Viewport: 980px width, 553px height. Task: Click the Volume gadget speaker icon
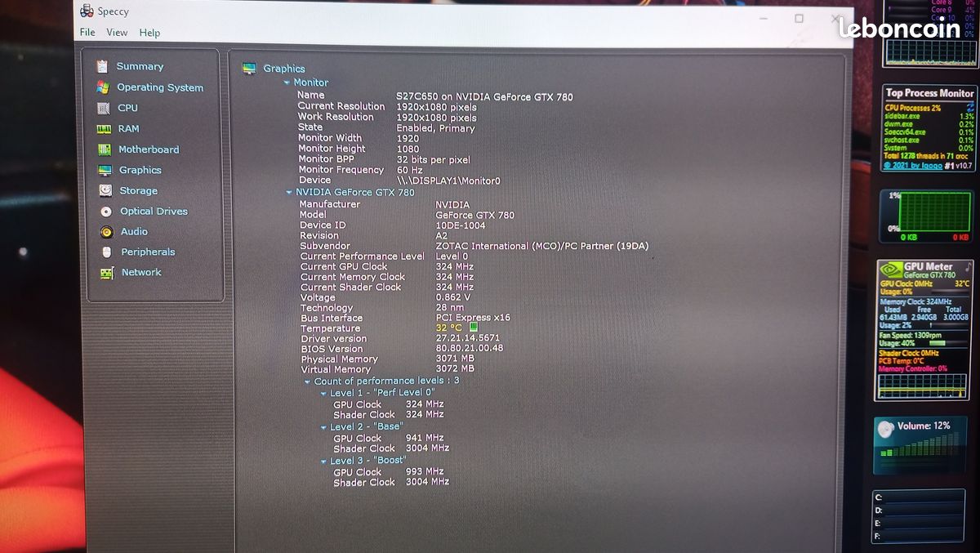coord(884,429)
